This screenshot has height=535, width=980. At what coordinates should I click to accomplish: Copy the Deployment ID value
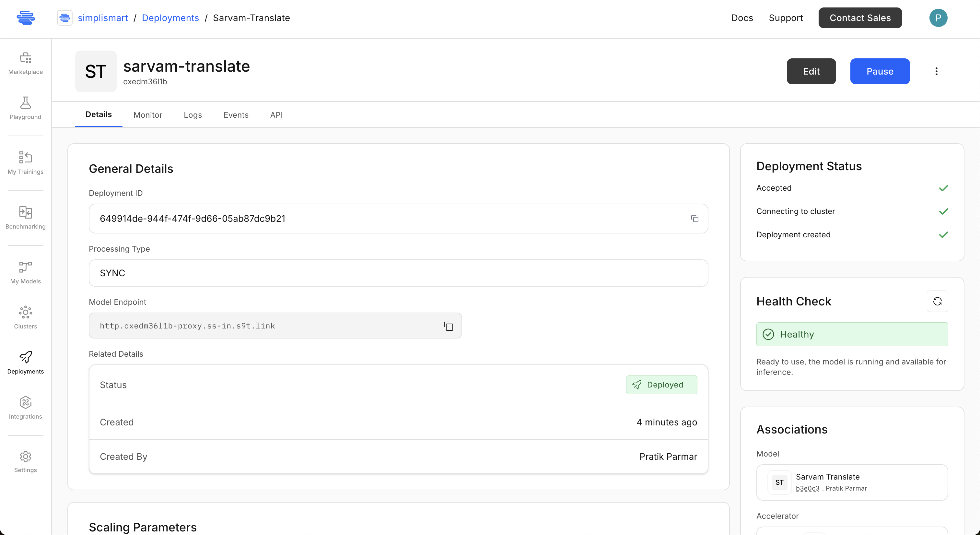pos(695,219)
